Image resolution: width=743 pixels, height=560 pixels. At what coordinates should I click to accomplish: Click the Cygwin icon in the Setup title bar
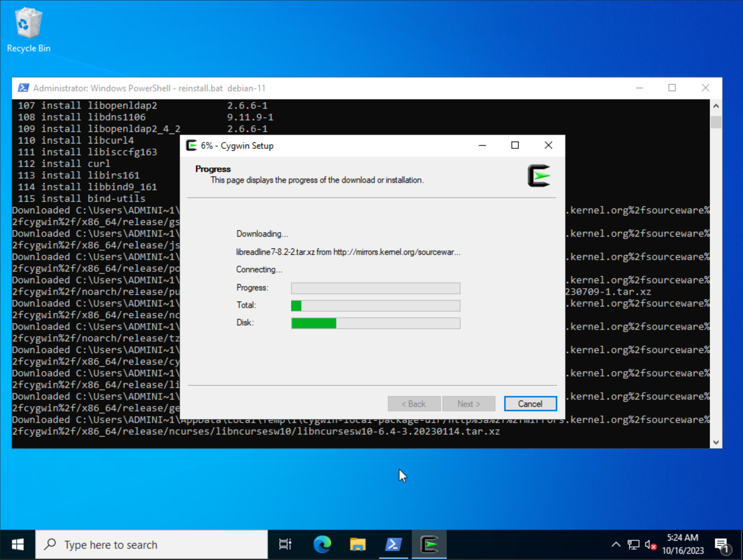192,145
